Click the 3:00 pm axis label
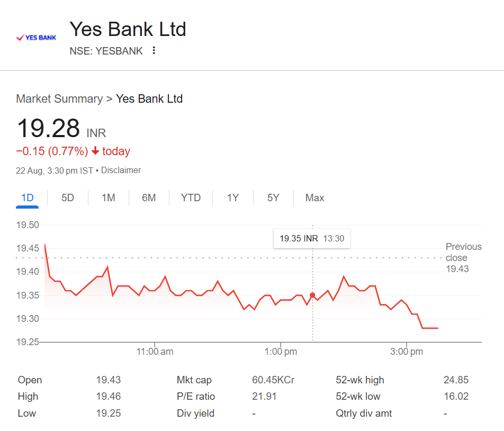The width and height of the screenshot is (504, 431). [x=407, y=352]
